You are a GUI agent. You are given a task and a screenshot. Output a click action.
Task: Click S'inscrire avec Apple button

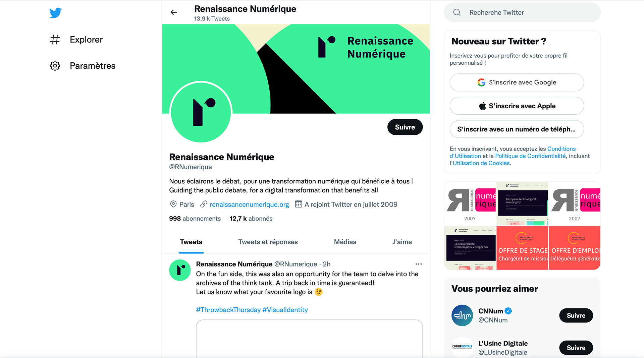(517, 106)
